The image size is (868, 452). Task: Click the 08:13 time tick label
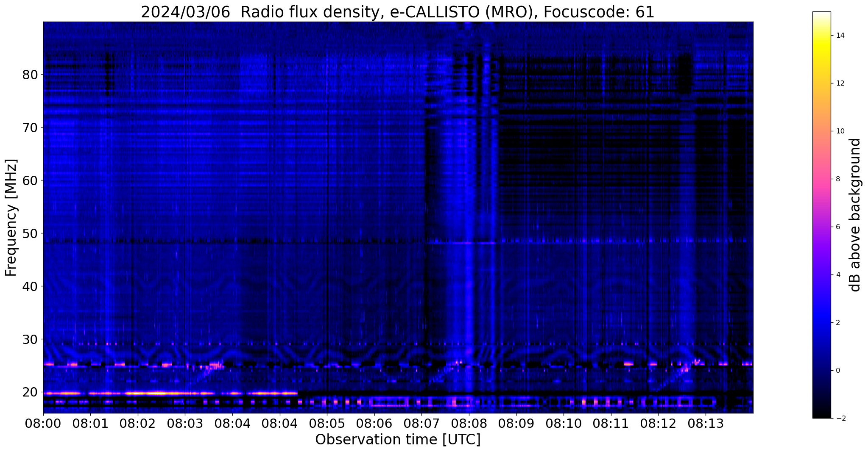tap(706, 424)
